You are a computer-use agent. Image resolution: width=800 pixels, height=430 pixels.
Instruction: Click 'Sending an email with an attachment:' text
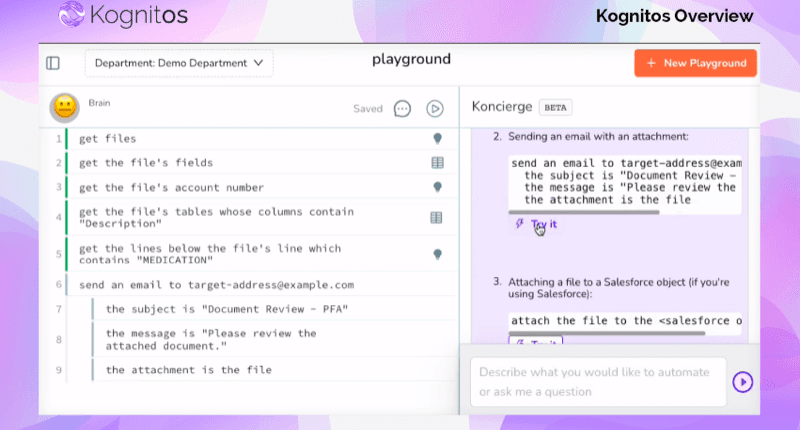point(598,137)
